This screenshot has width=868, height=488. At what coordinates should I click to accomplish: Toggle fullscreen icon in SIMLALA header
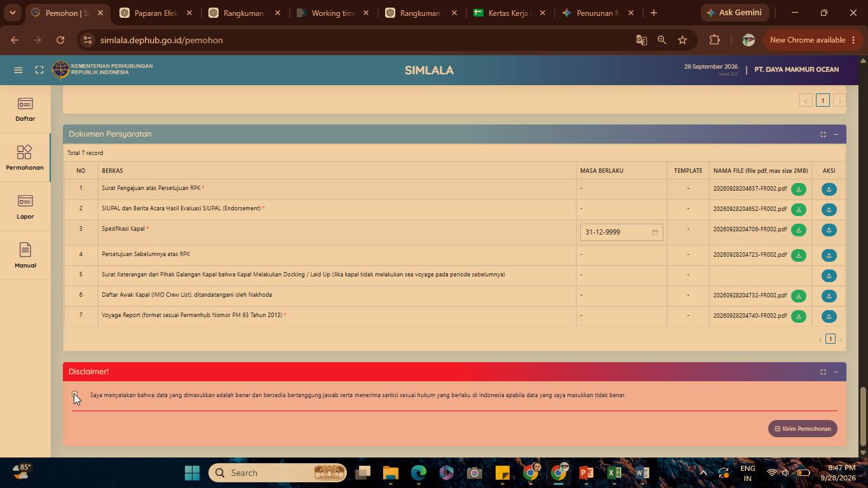point(39,70)
